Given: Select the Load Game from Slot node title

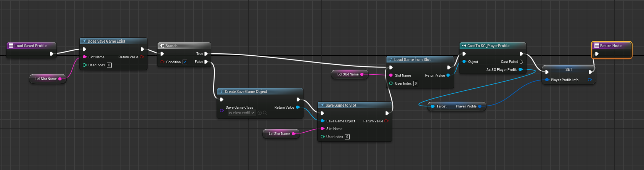Looking at the screenshot, I should [413, 59].
